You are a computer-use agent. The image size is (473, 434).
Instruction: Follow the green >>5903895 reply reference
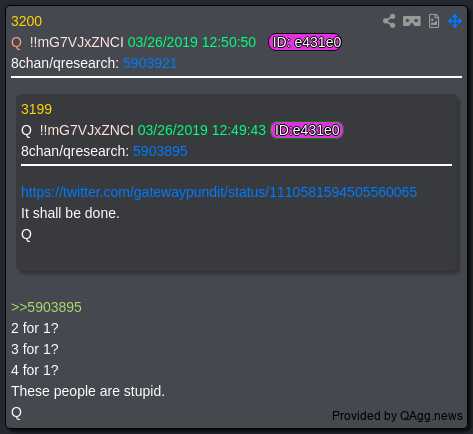click(46, 307)
